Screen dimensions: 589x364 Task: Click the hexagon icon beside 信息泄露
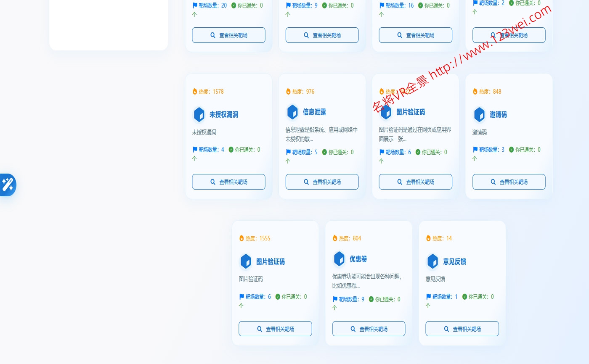(292, 112)
